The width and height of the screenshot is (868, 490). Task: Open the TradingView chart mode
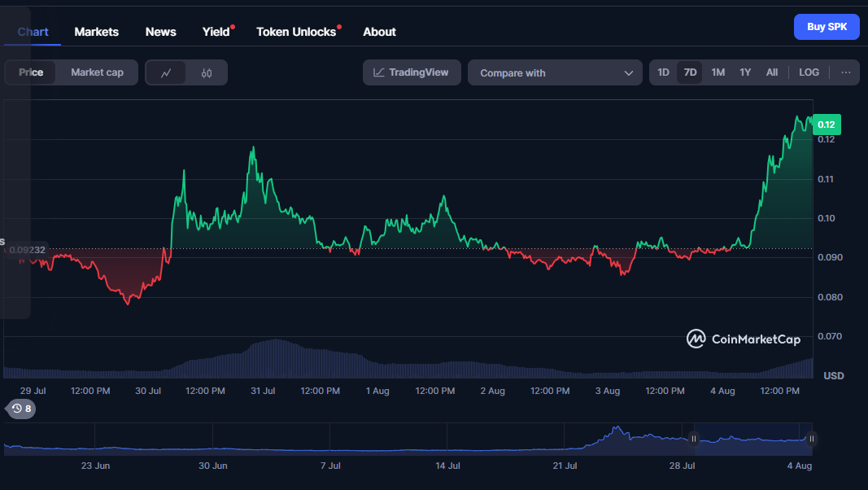coord(412,72)
